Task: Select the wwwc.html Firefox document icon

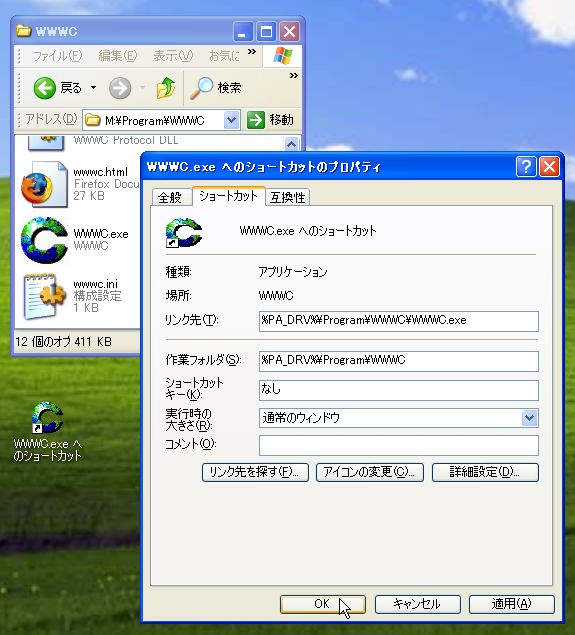Action: coord(44,184)
